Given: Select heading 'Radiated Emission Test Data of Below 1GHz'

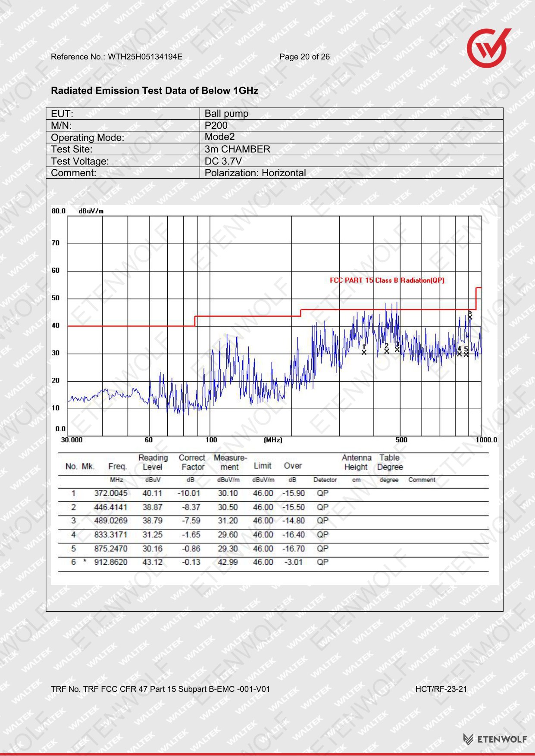Looking at the screenshot, I should coord(155,90).
